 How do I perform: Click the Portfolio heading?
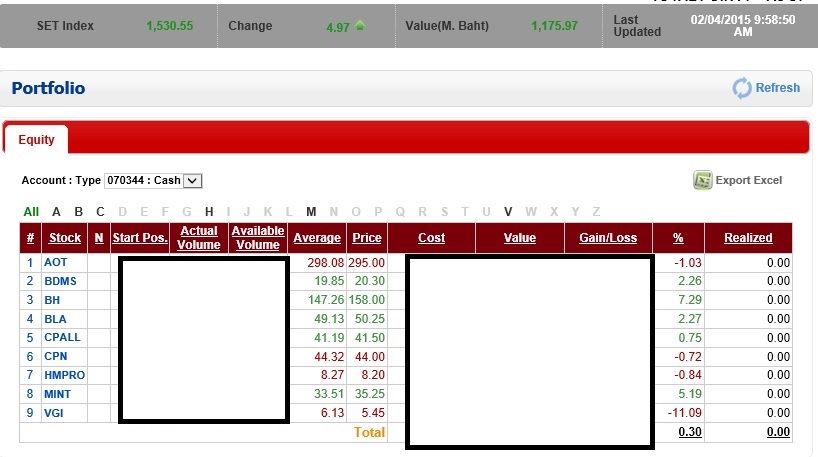tap(48, 88)
